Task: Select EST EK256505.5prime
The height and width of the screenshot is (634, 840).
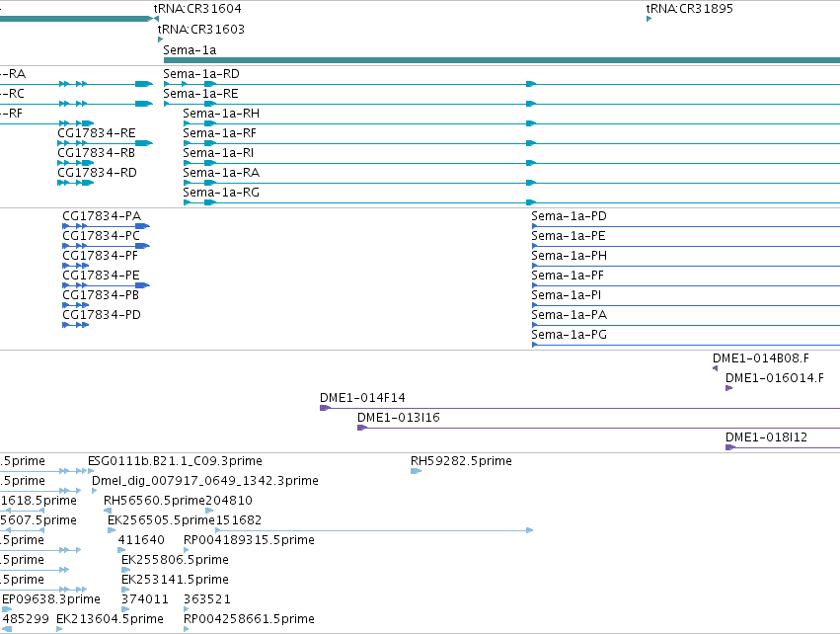Action: (161, 520)
